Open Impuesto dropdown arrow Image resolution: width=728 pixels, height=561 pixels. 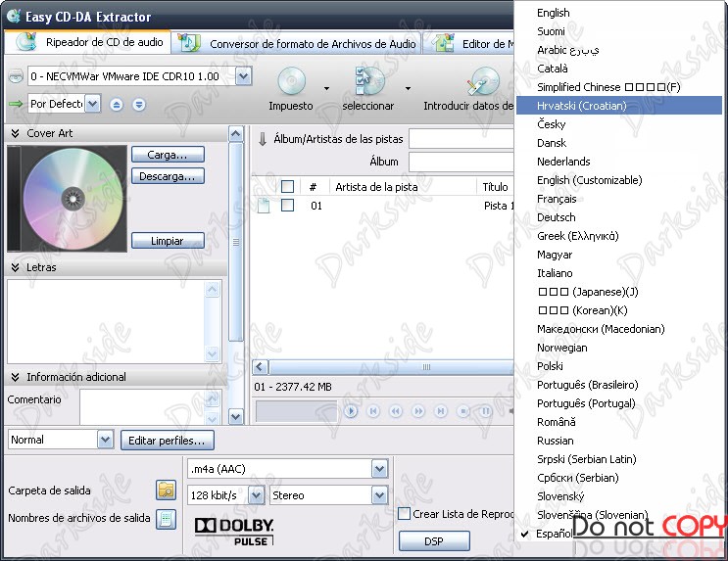(x=326, y=88)
